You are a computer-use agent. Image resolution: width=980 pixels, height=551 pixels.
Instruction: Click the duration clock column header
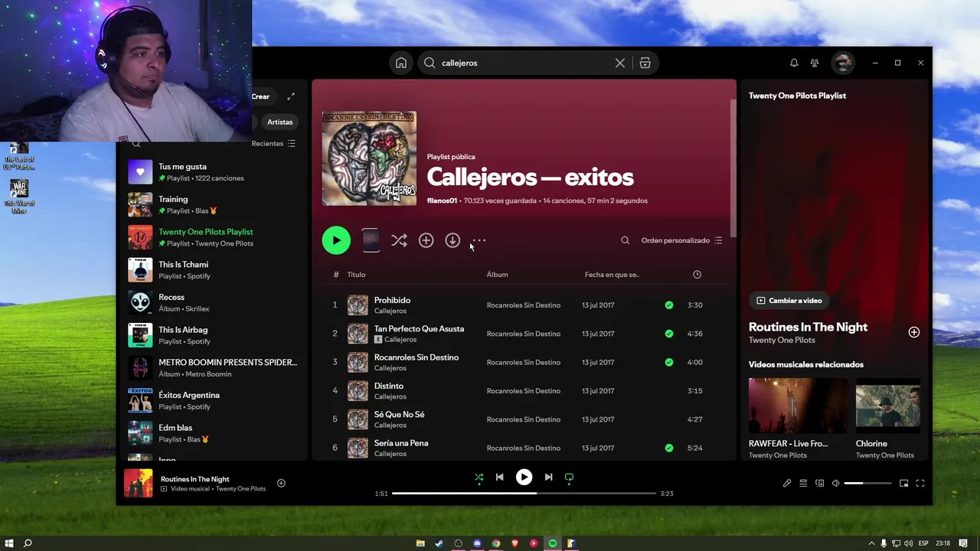click(x=697, y=274)
